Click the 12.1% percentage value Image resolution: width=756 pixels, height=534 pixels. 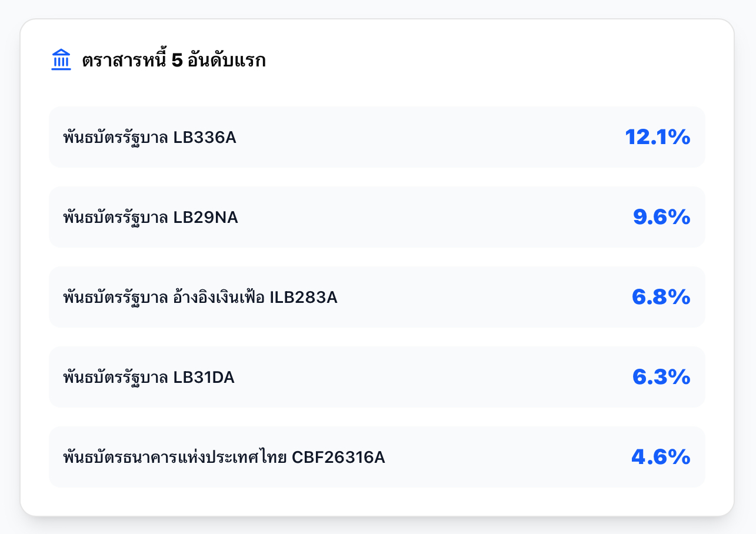coord(657,136)
